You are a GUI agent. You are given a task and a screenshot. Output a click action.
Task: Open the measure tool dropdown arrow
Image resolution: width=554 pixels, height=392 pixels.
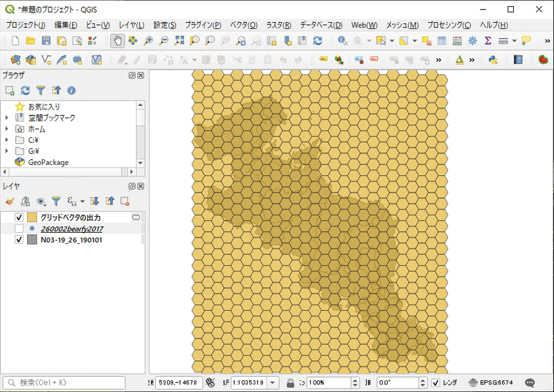(x=515, y=41)
